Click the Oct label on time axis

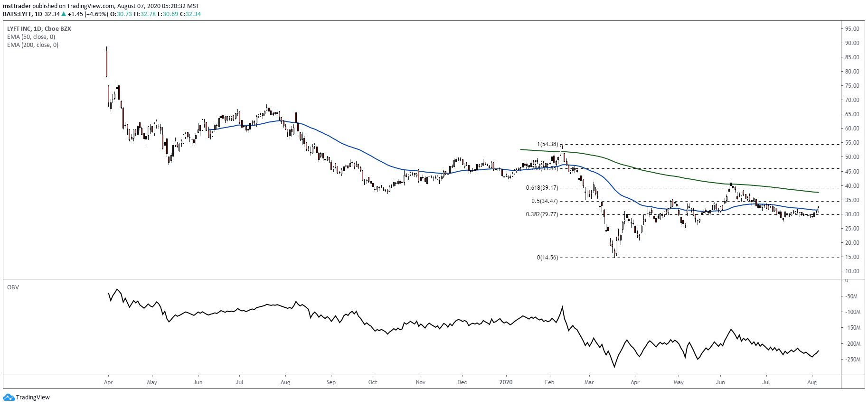coord(373,382)
